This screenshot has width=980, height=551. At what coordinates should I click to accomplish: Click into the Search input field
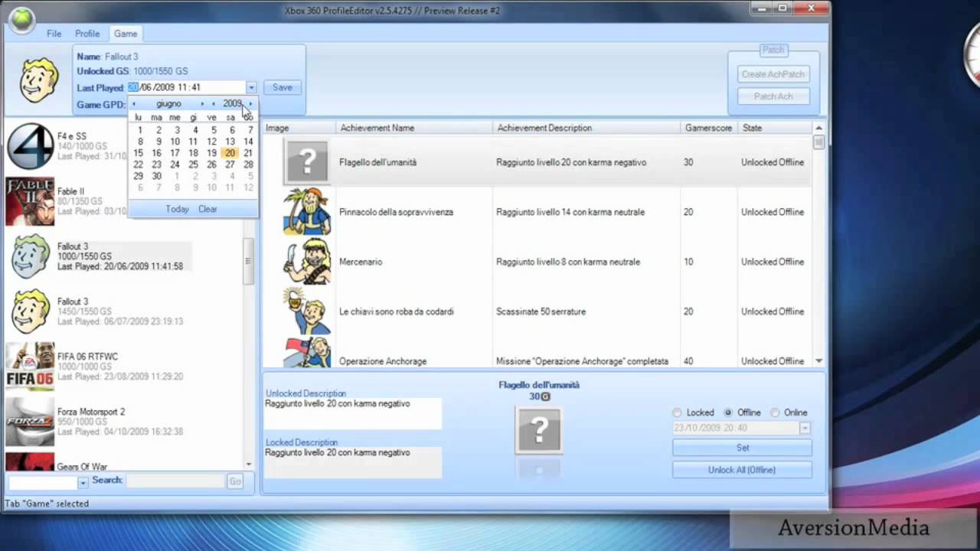(x=175, y=481)
